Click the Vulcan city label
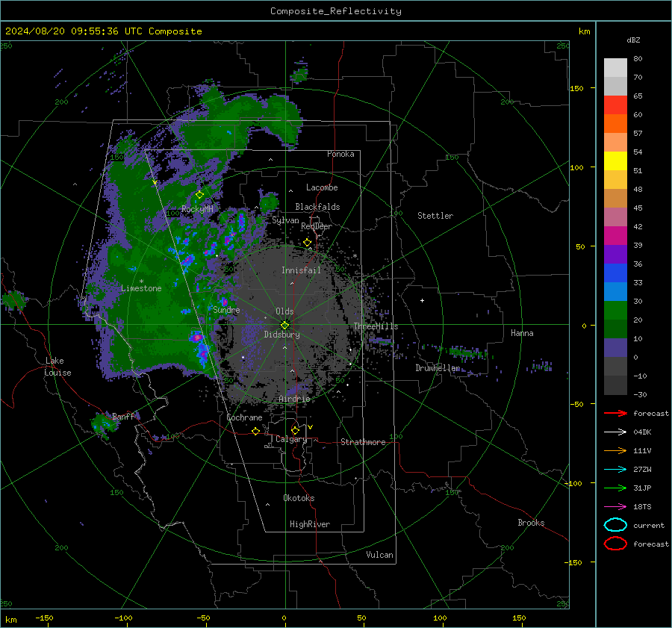This screenshot has width=672, height=628. pyautogui.click(x=379, y=555)
